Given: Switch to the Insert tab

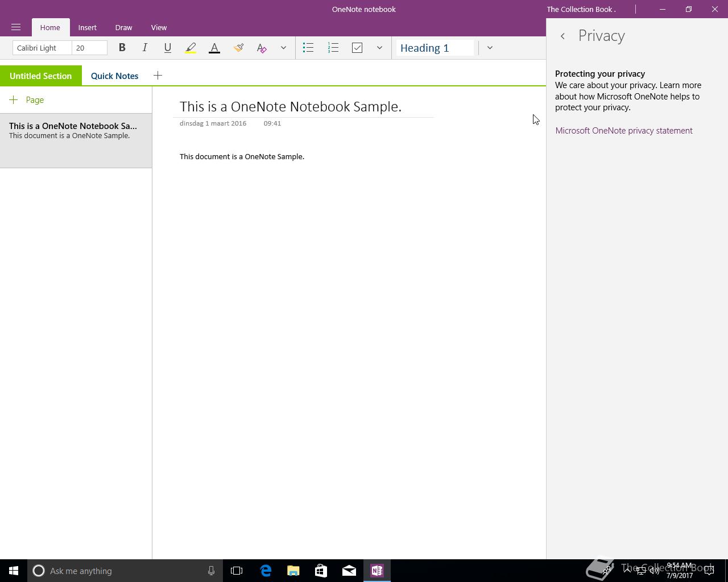Looking at the screenshot, I should pos(88,27).
